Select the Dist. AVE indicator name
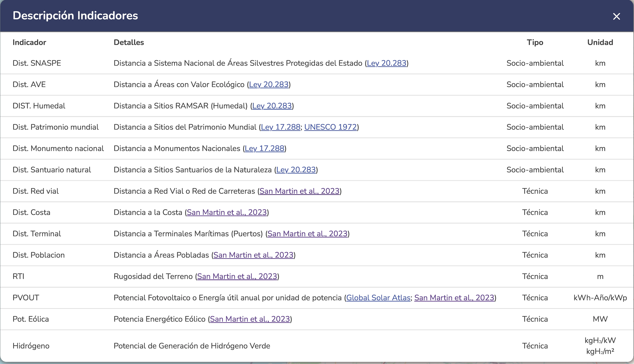The image size is (634, 364). [29, 84]
